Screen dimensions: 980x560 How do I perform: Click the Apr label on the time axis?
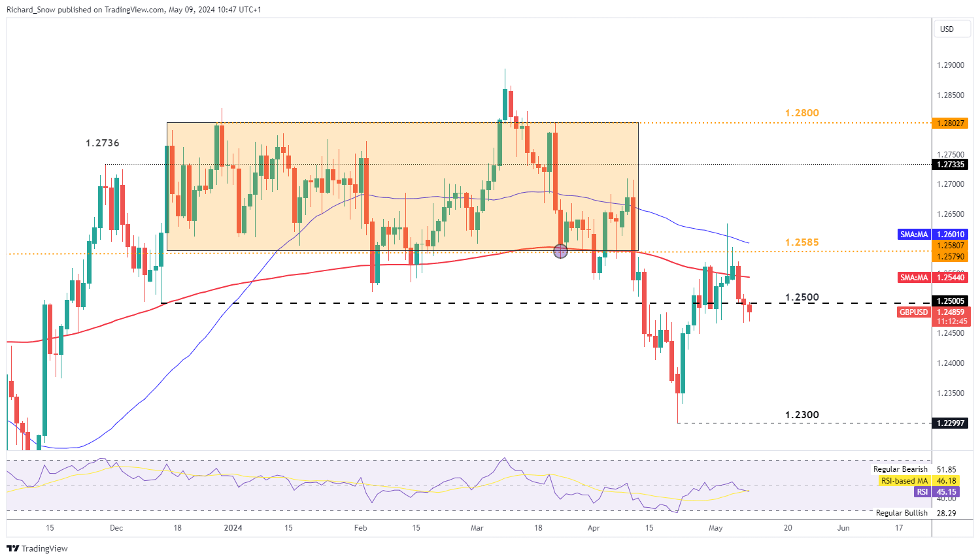tap(594, 528)
